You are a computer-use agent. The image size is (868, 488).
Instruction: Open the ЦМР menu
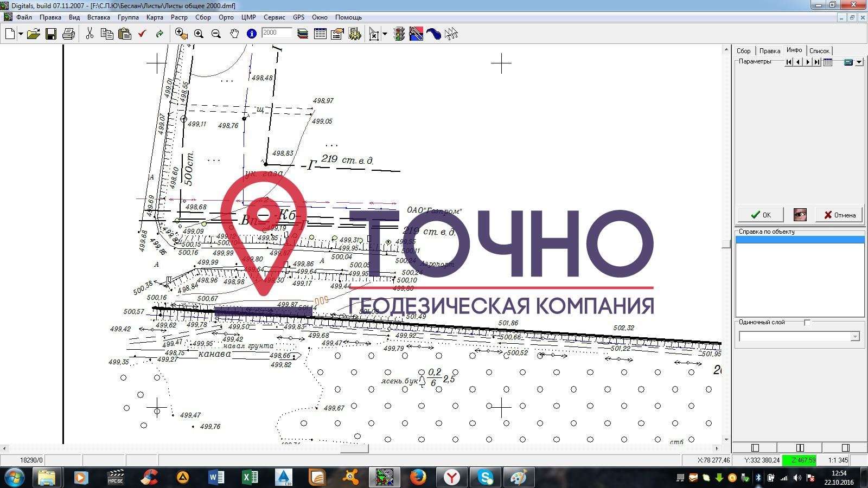[x=248, y=17]
